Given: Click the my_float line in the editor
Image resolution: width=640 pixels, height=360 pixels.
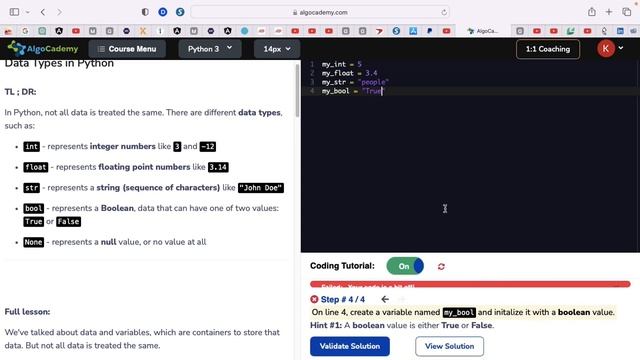Looking at the screenshot, I should 349,73.
